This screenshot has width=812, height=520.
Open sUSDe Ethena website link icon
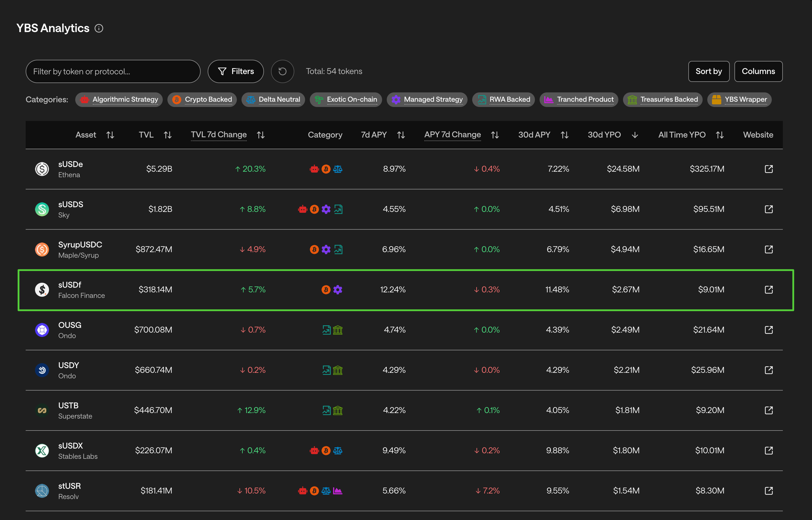pos(769,169)
